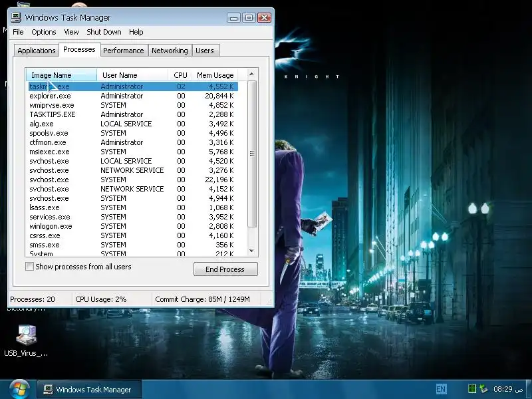
Task: Click the scroll down arrow of process list
Action: [x=251, y=251]
